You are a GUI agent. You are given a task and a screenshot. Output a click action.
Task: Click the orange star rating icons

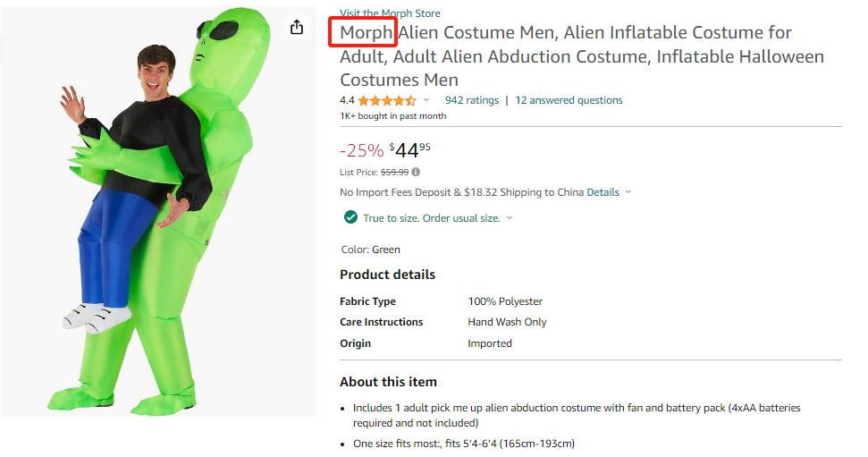point(386,100)
